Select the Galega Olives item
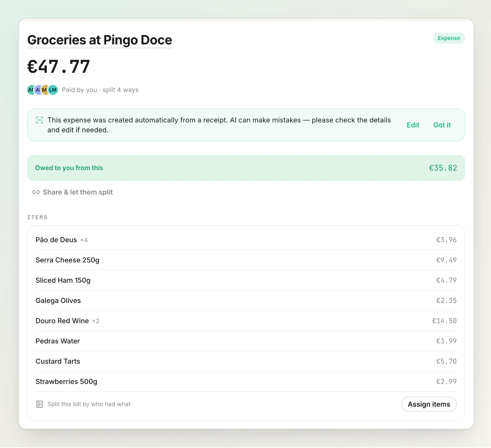This screenshot has height=448, width=491. tap(246, 300)
